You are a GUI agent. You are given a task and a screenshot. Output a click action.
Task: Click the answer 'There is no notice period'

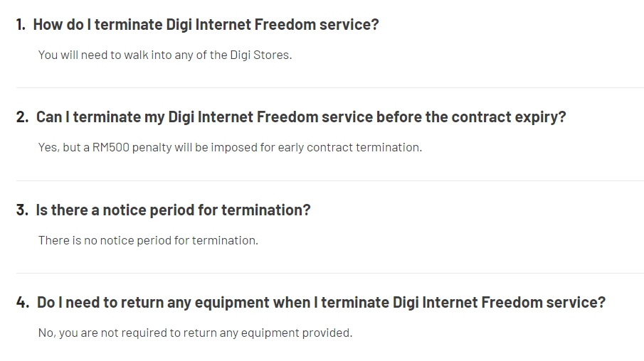click(x=148, y=240)
